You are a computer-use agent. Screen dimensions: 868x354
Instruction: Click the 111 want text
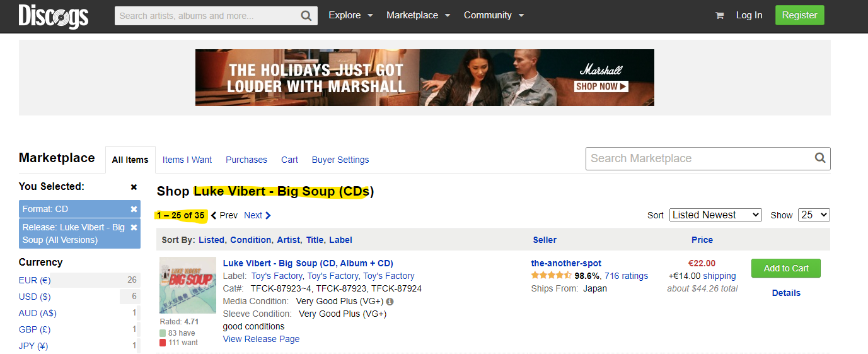click(x=183, y=343)
